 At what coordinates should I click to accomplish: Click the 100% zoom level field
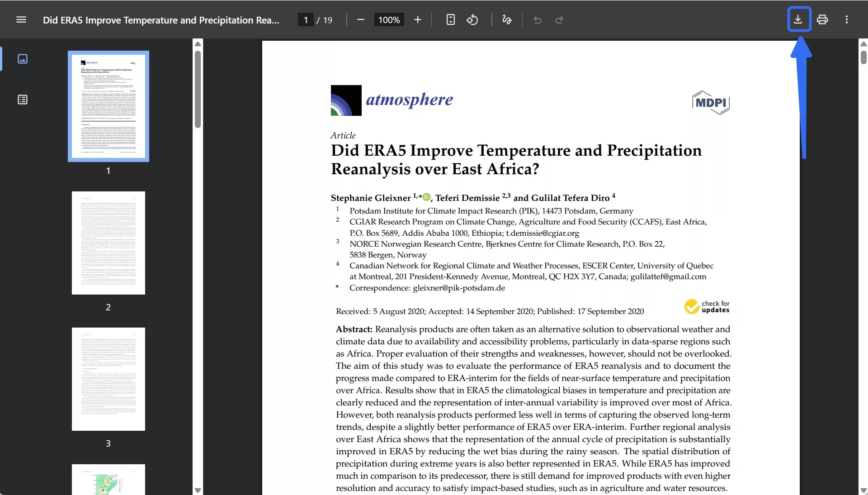[389, 20]
